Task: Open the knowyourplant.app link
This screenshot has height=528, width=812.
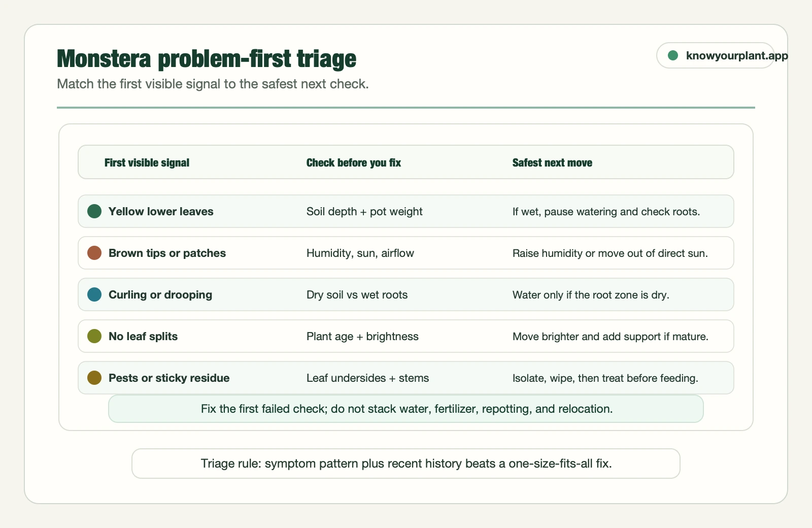Action: (x=736, y=55)
